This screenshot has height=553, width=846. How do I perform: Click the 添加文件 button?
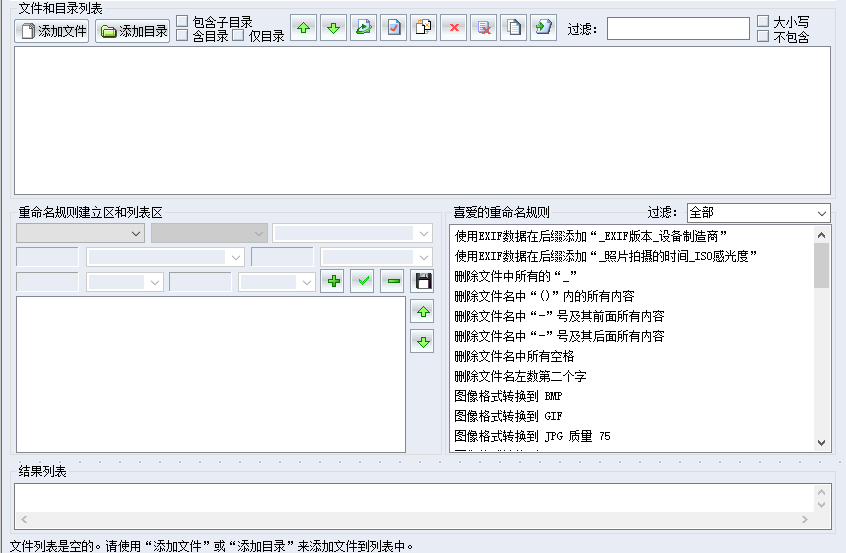pos(52,31)
